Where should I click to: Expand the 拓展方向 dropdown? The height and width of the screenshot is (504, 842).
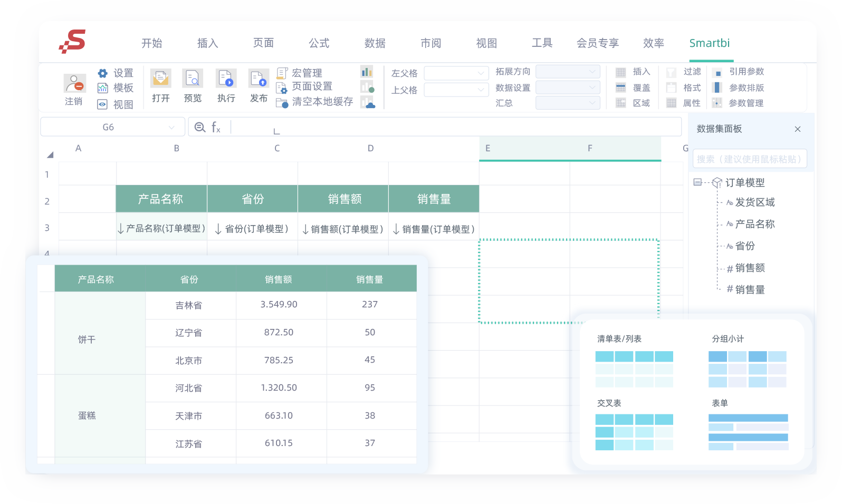(x=592, y=71)
